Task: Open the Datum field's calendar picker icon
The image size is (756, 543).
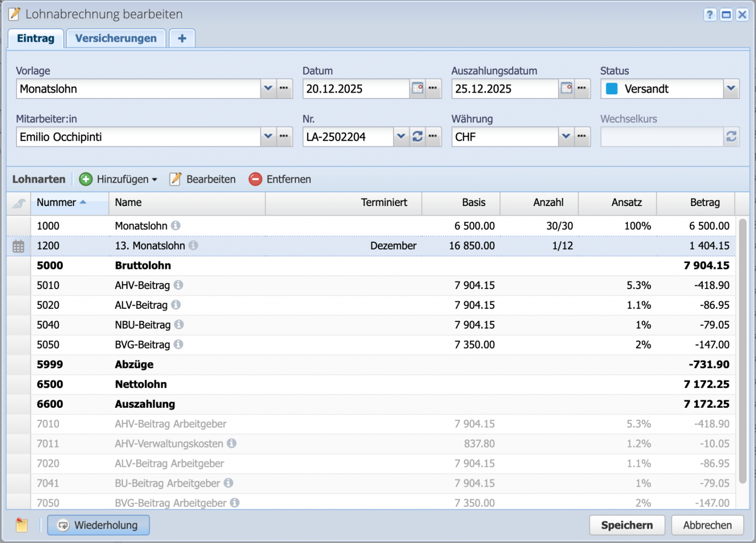Action: point(417,88)
